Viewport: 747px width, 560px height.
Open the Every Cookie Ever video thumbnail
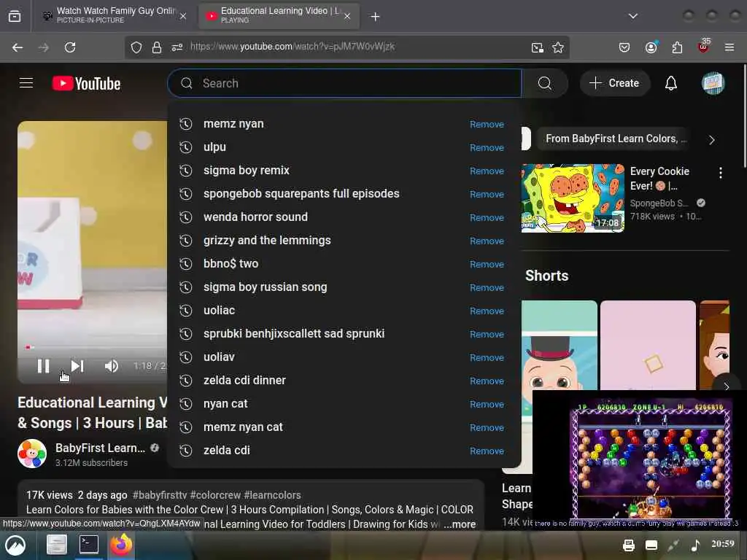(573, 198)
